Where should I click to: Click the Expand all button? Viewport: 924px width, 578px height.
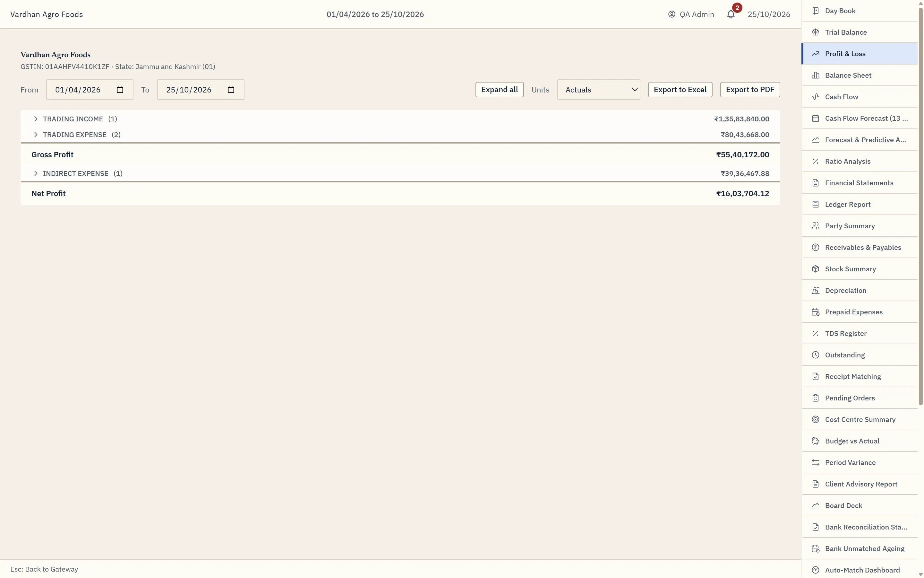coord(500,90)
